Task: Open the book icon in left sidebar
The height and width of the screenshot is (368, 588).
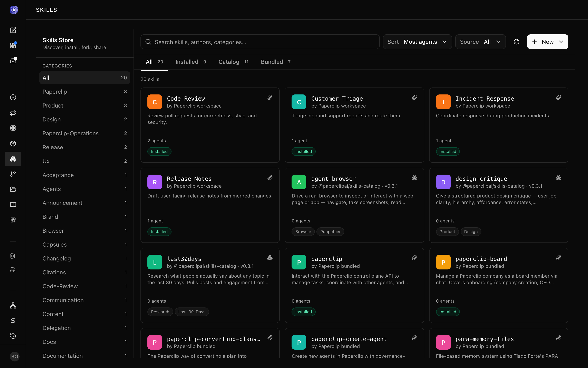Action: click(x=13, y=205)
